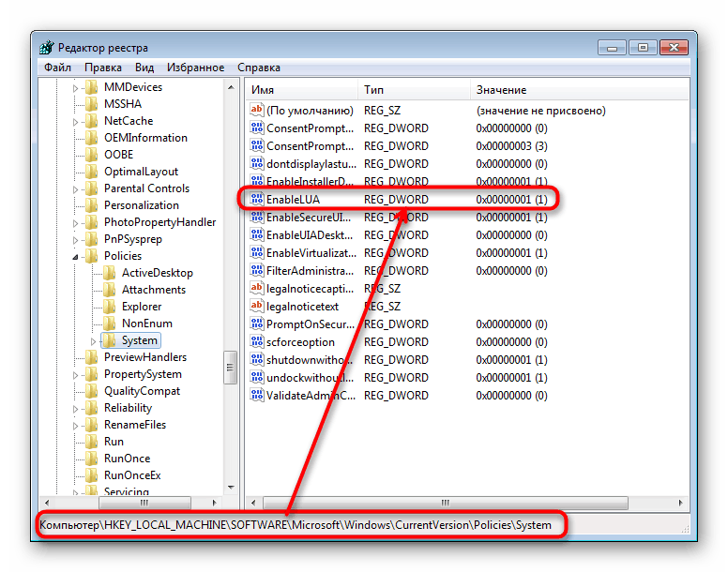Click the string icon of legalnoticetext
This screenshot has height=572, width=728.
257,306
